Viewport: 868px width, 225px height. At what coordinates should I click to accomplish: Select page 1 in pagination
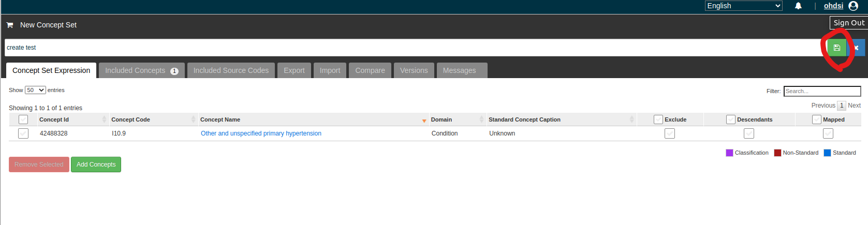(842, 106)
